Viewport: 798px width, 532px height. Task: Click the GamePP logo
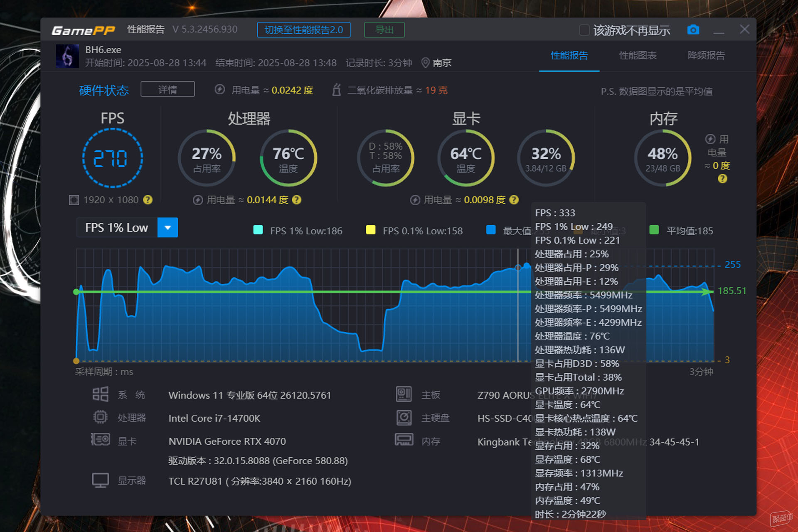pyautogui.click(x=83, y=30)
